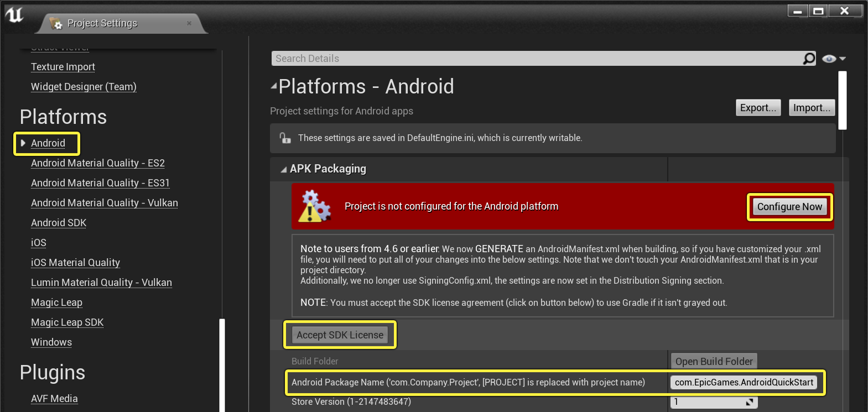This screenshot has height=412, width=868.
Task: Click the Unreal Engine logo icon
Action: 14,14
